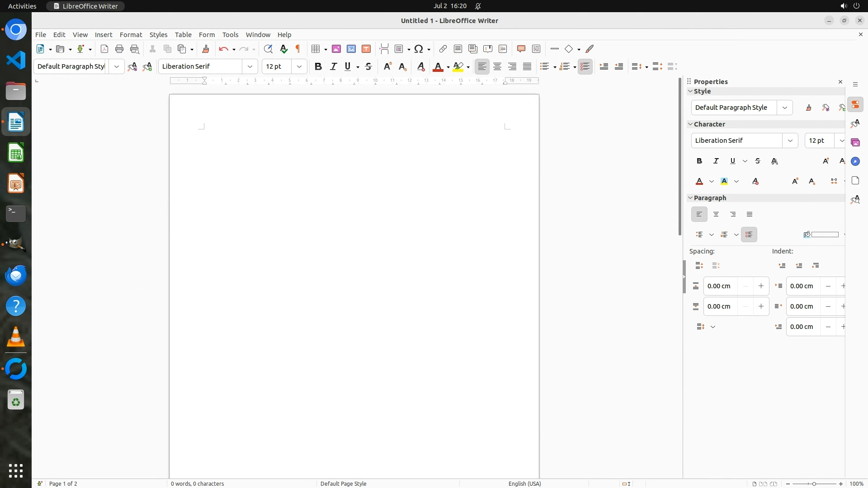Click the Print toolbar icon
The height and width of the screenshot is (488, 868).
pos(119,49)
